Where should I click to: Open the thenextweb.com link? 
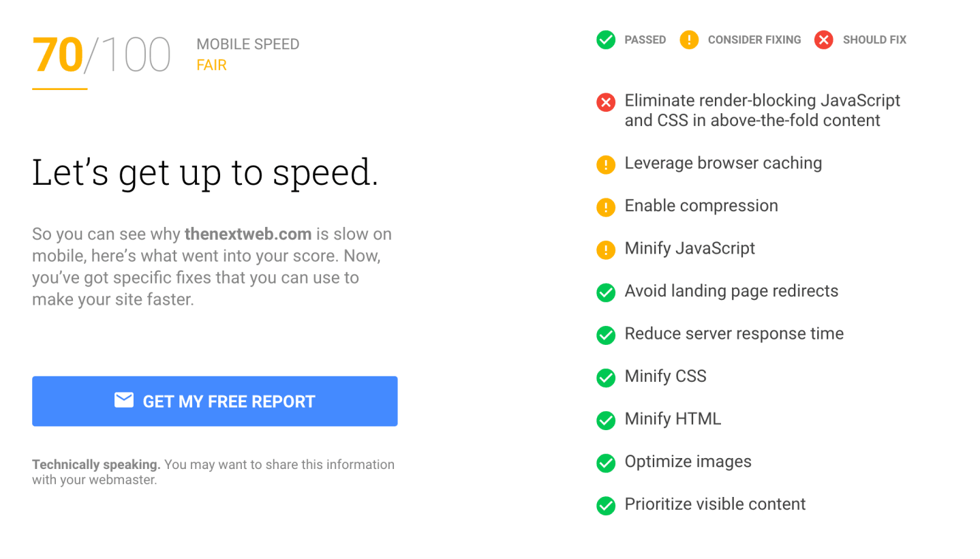tap(247, 234)
